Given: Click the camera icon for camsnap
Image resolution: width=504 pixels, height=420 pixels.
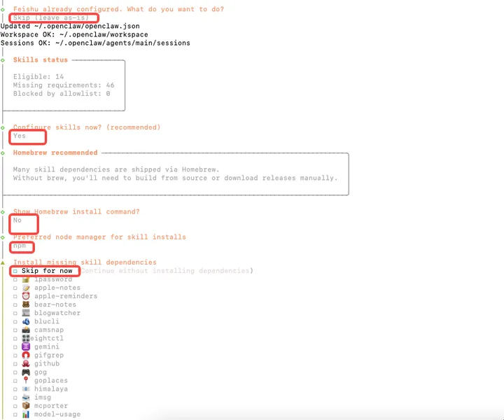Looking at the screenshot, I should 26,330.
